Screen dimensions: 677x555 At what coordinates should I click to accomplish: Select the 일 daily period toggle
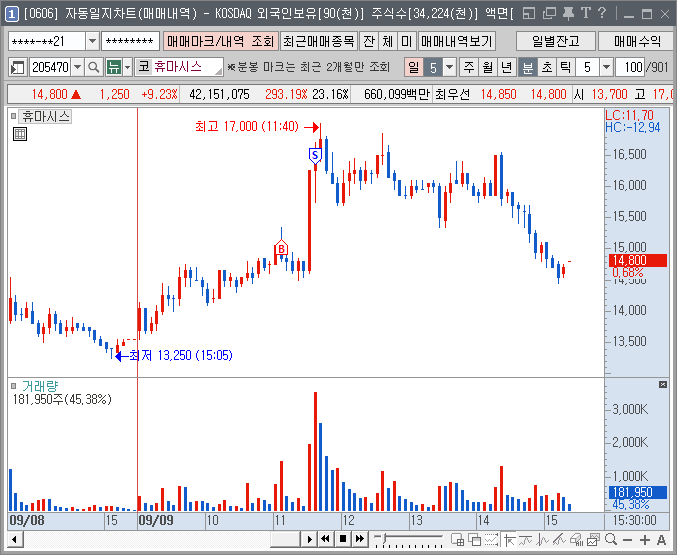coord(414,67)
